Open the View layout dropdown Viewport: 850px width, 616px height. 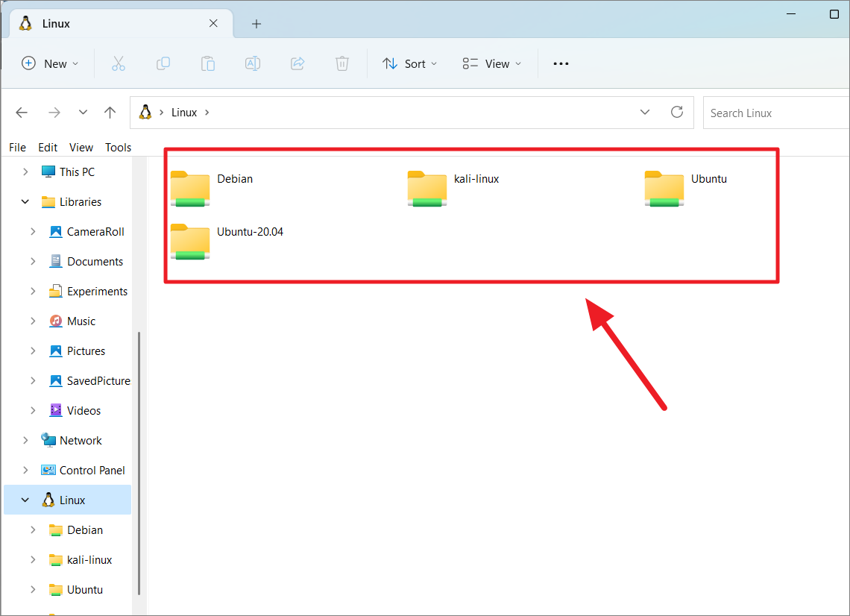point(491,63)
